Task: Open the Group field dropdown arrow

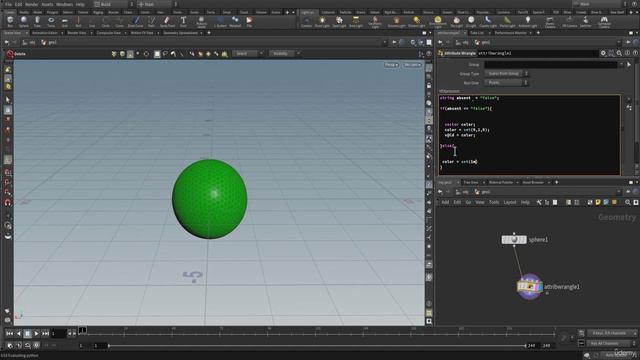Action: click(x=621, y=64)
